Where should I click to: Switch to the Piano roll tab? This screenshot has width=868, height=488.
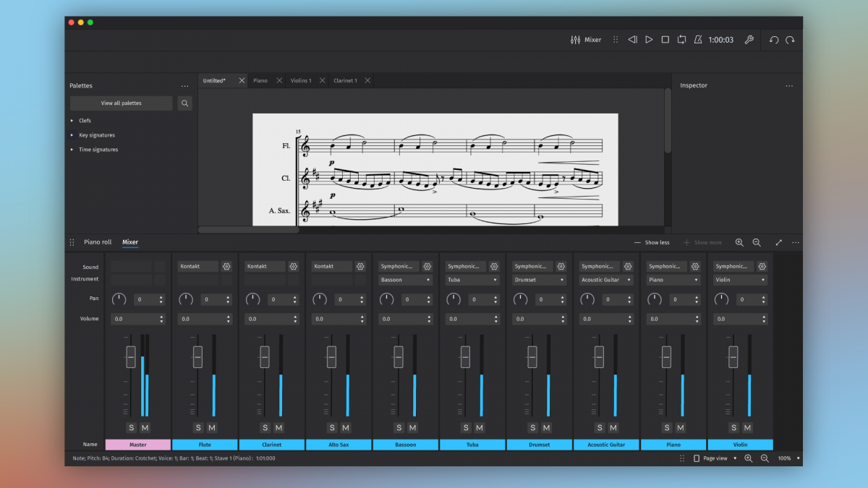(x=98, y=242)
